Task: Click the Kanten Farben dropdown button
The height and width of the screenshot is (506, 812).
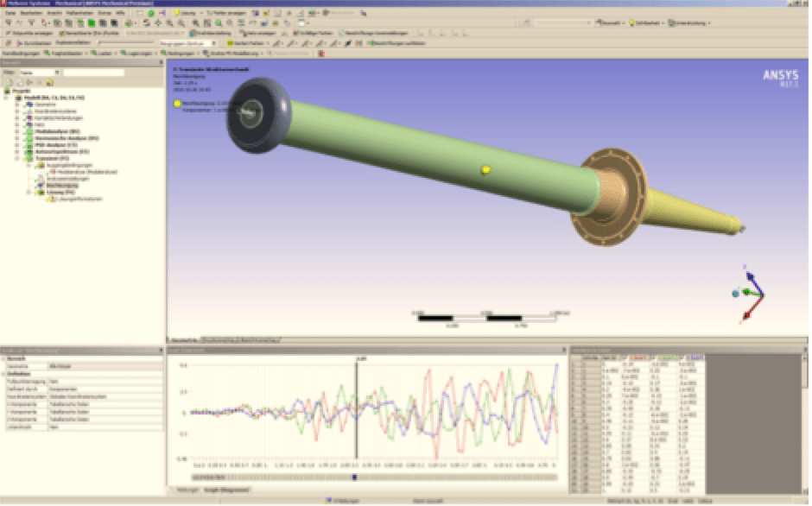Action: coord(246,43)
